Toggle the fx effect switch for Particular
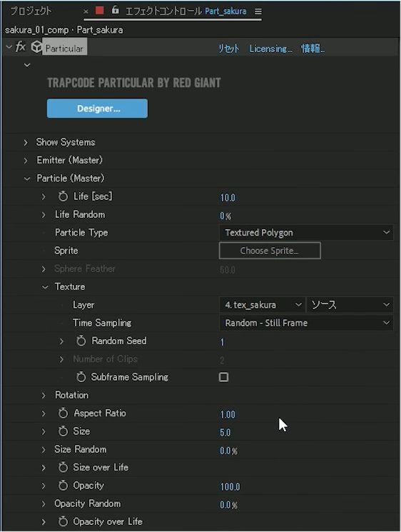 (x=21, y=46)
